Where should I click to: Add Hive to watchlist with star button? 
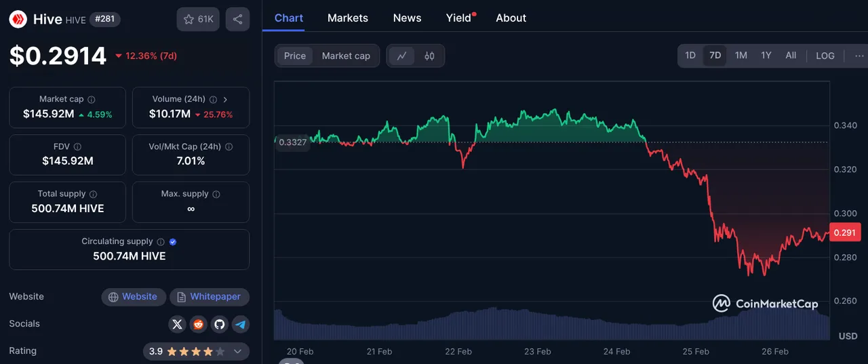(x=198, y=20)
